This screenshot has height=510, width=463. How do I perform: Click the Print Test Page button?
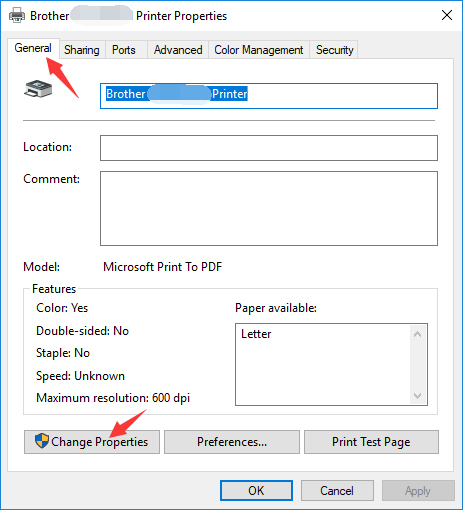coord(371,442)
